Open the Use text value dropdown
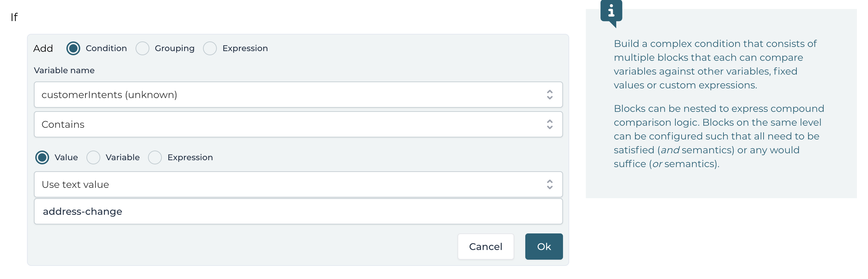 coord(242,184)
